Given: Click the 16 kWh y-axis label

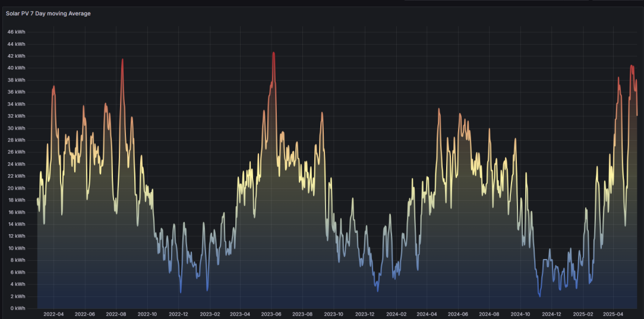Looking at the screenshot, I should click(x=17, y=212).
